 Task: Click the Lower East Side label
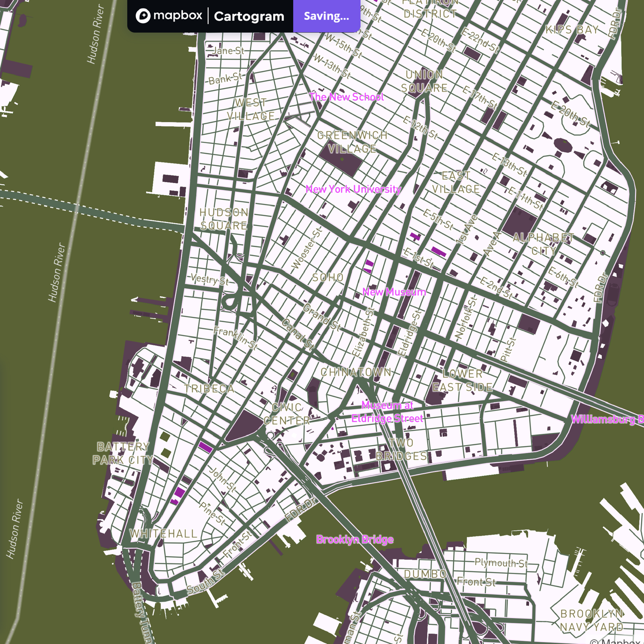[x=463, y=380]
